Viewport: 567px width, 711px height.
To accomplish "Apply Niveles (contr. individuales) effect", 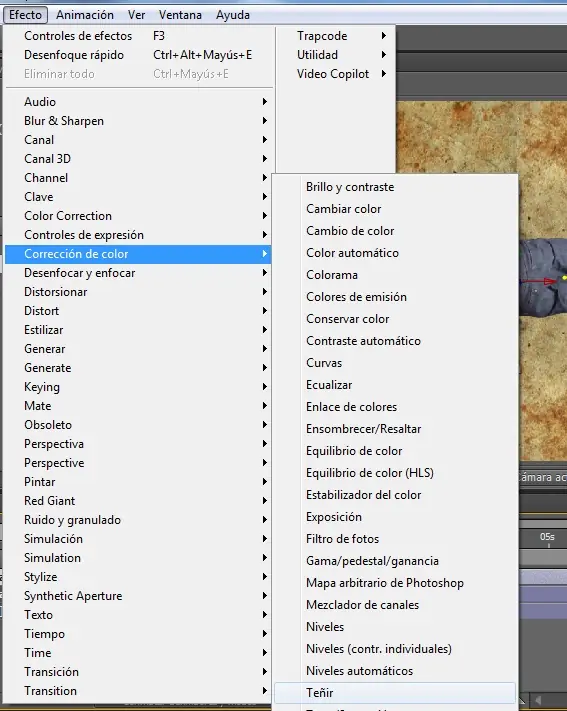I will (x=395, y=649).
